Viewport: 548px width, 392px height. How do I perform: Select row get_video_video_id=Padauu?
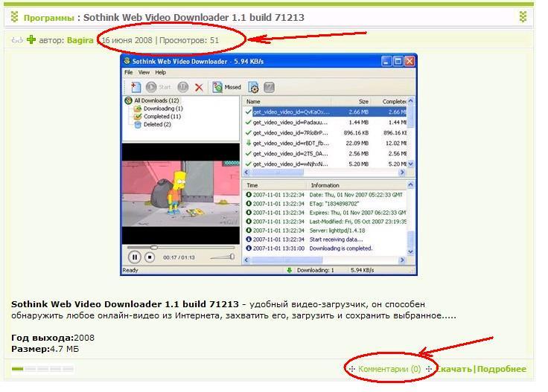(325, 122)
